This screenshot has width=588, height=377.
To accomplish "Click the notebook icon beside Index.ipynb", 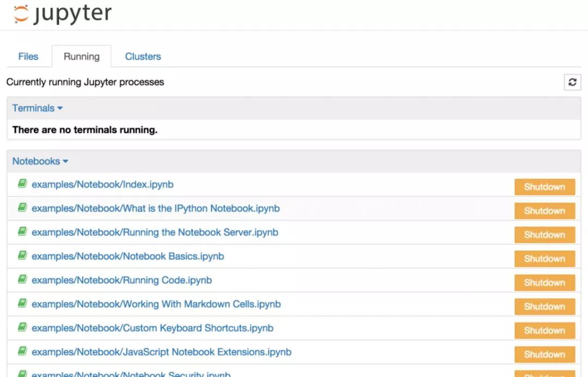I will pos(22,184).
